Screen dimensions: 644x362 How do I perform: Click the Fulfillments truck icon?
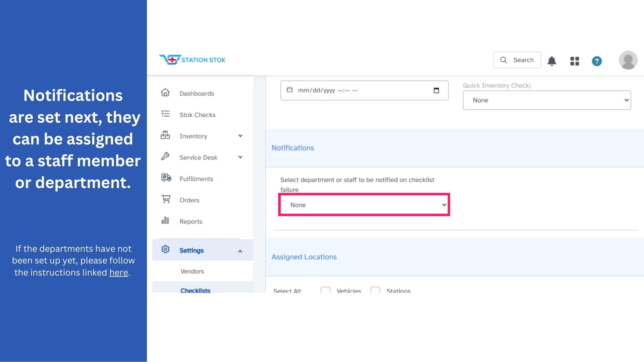tap(166, 178)
